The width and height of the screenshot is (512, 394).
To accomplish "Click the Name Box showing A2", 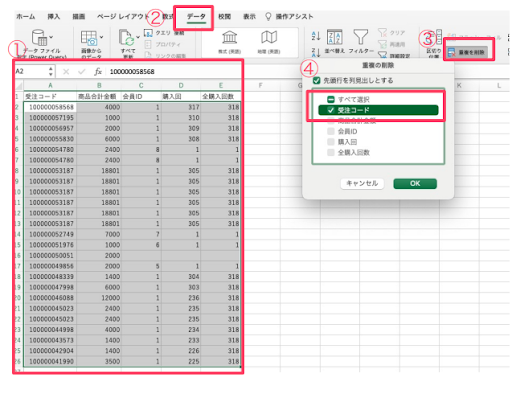I will (32, 71).
